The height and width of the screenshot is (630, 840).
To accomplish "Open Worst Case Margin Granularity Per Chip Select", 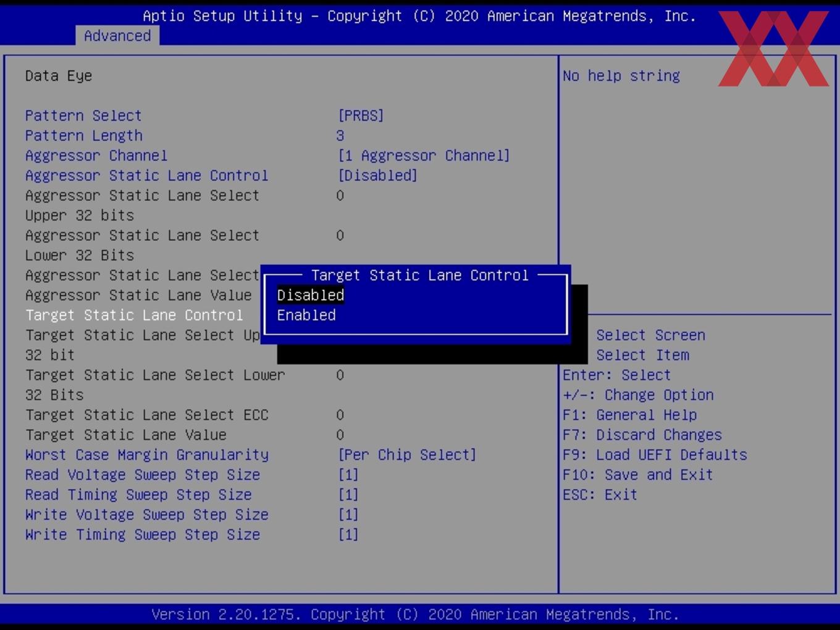I will 407,455.
